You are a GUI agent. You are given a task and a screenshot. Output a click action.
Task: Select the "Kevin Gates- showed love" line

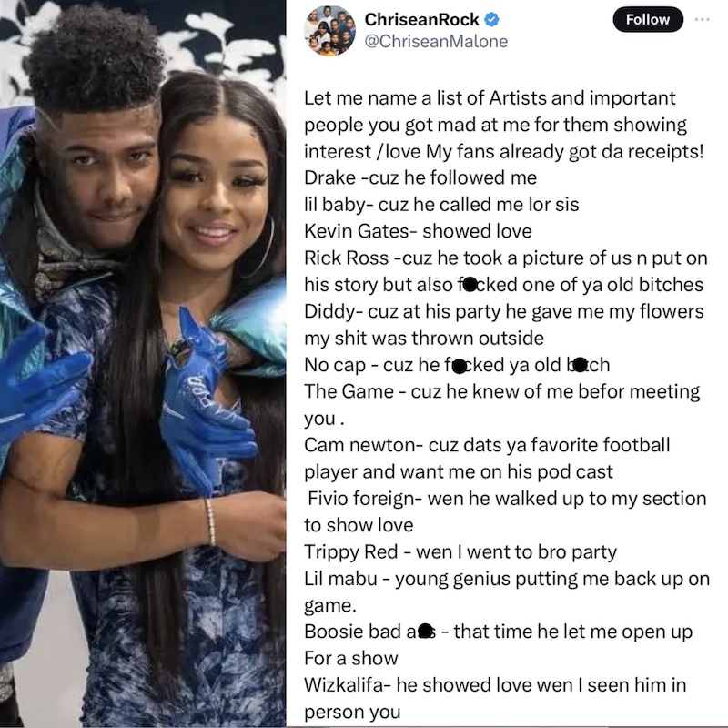(418, 231)
